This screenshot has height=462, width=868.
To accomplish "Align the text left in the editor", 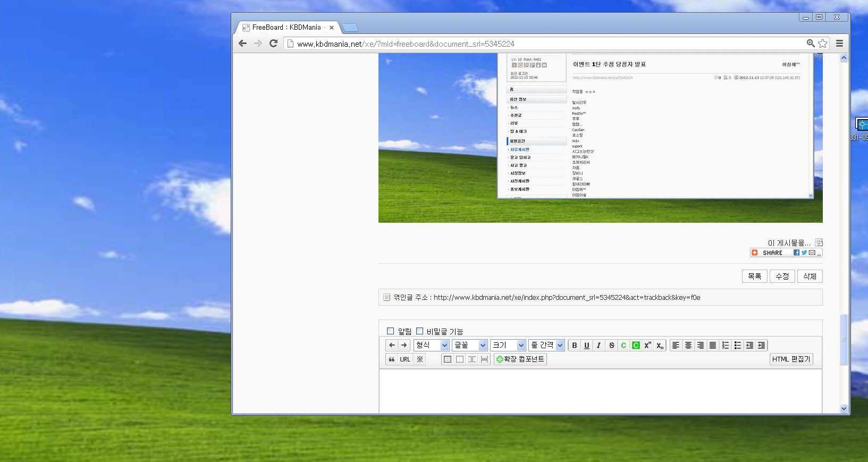I will [x=676, y=346].
